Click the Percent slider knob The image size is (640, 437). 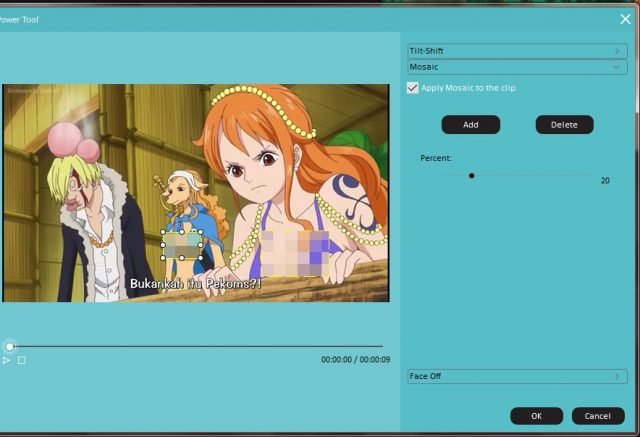(x=472, y=175)
